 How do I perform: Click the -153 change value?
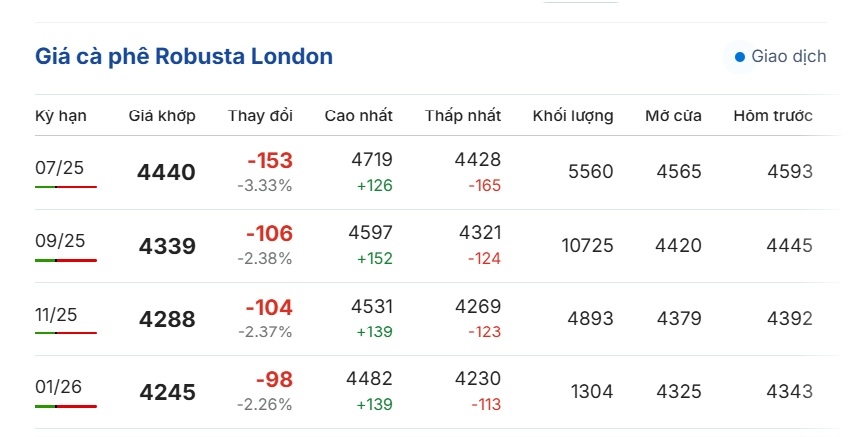coord(269,161)
